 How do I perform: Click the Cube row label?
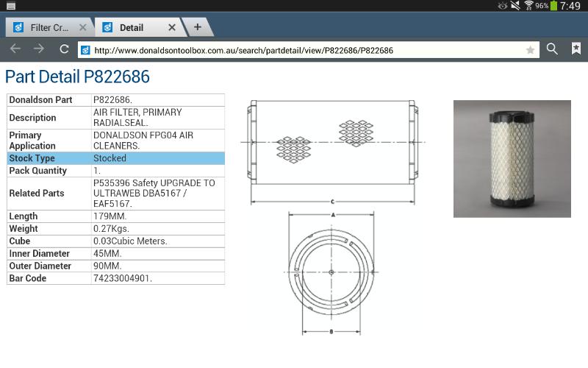pyautogui.click(x=20, y=241)
